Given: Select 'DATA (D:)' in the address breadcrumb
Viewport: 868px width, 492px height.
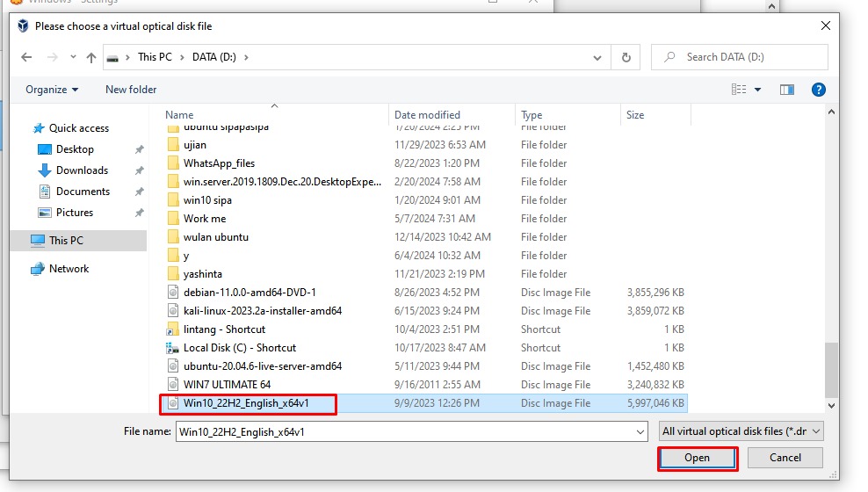Looking at the screenshot, I should coord(214,57).
